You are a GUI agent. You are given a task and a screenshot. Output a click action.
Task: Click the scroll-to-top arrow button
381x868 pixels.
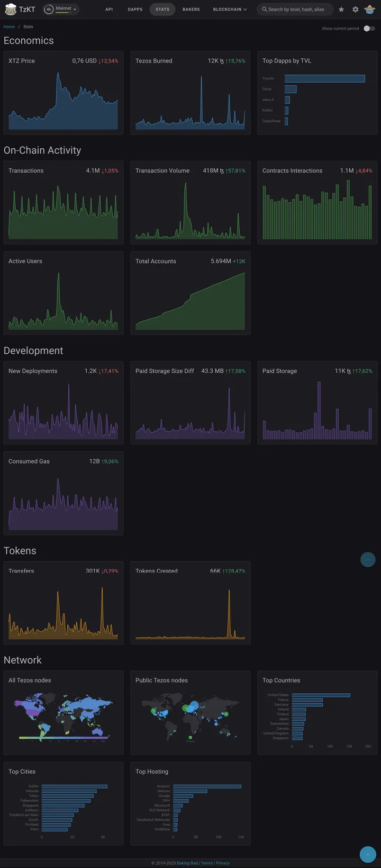click(368, 559)
